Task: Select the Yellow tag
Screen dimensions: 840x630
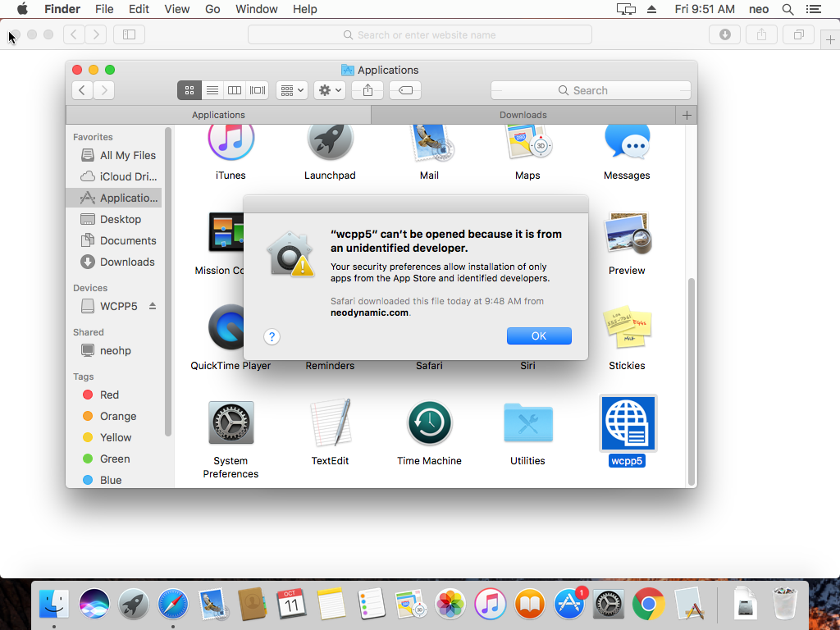Action: [114, 438]
